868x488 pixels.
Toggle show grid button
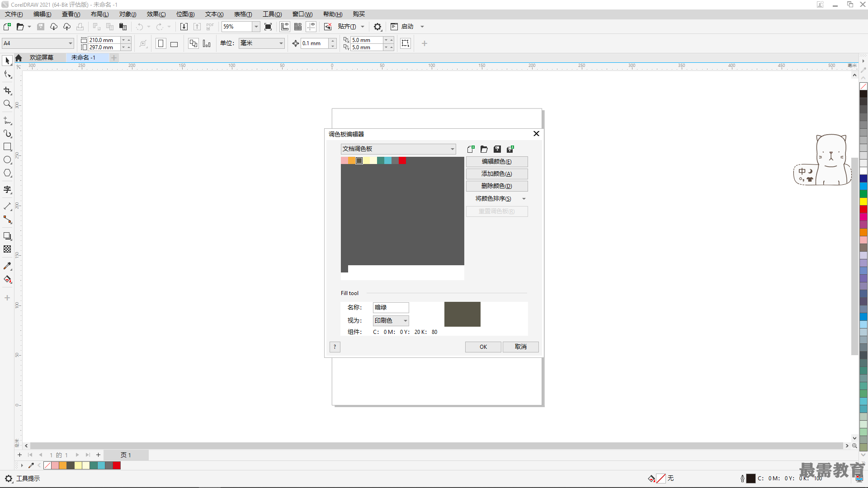pos(298,27)
